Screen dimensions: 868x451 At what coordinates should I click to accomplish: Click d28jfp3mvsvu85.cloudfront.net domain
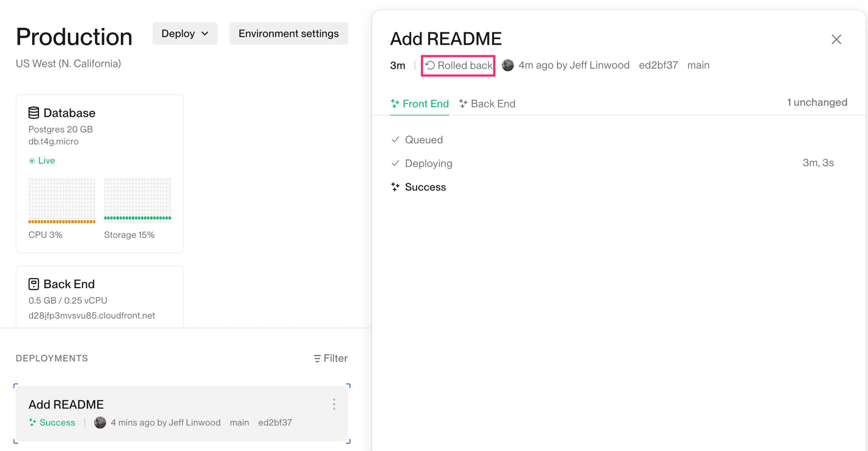coord(92,316)
